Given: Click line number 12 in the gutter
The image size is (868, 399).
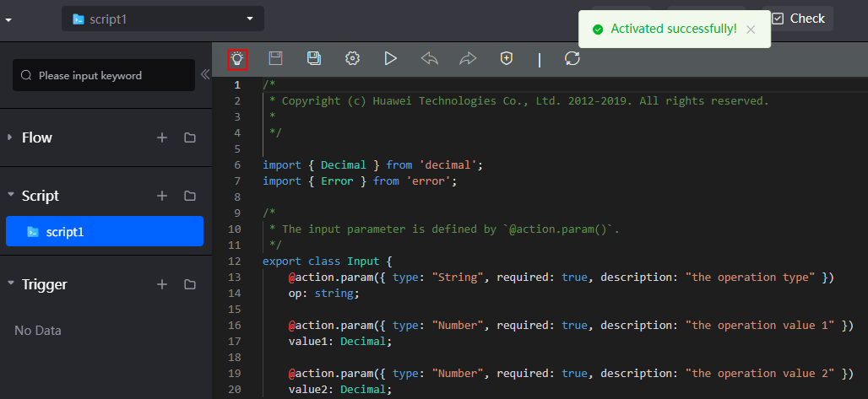Looking at the screenshot, I should point(234,261).
